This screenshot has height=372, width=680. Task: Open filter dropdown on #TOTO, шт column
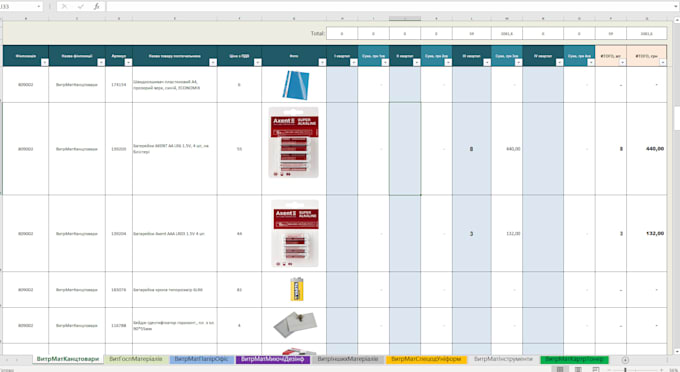[622, 62]
